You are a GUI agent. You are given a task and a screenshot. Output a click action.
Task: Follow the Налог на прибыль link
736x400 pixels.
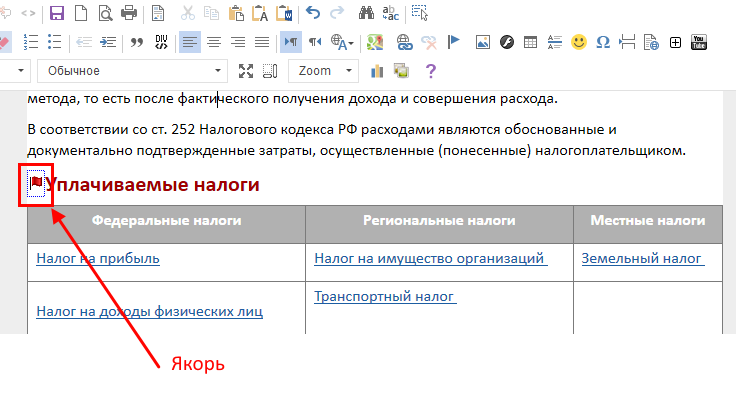(98, 258)
